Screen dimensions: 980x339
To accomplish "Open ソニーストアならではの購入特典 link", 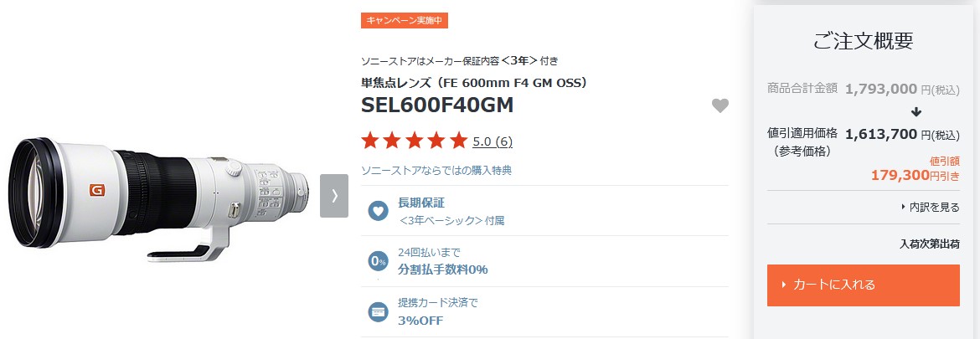I will (x=436, y=170).
